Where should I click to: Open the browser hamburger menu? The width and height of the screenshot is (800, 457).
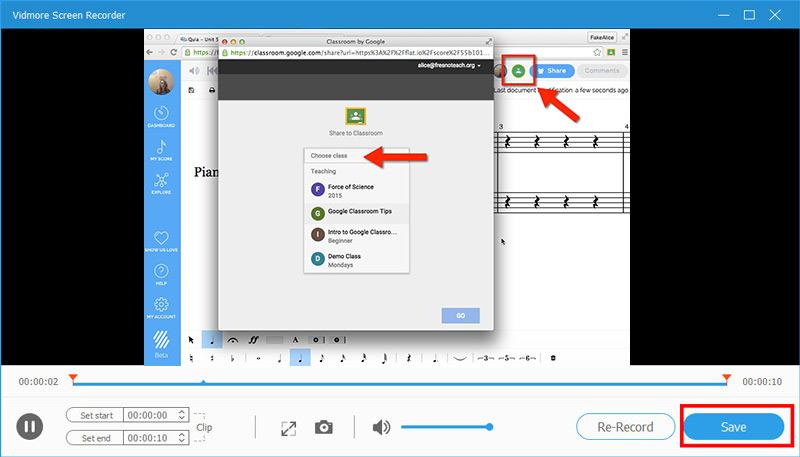[x=624, y=52]
